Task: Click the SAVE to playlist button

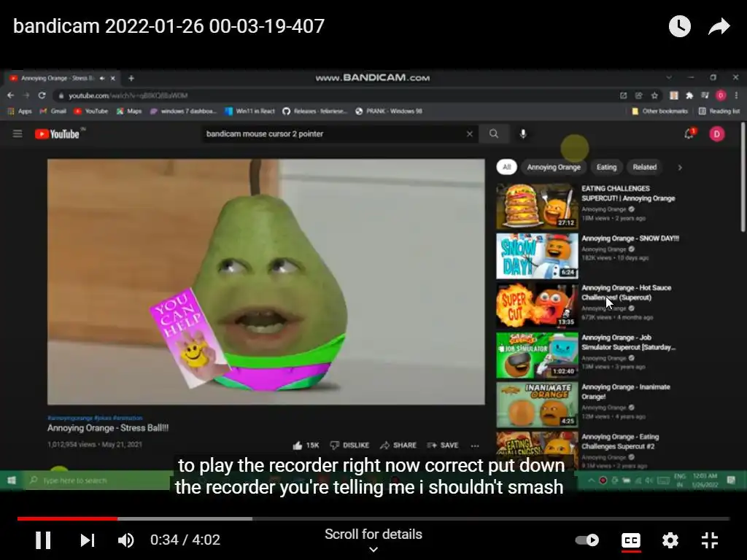Action: (x=443, y=446)
